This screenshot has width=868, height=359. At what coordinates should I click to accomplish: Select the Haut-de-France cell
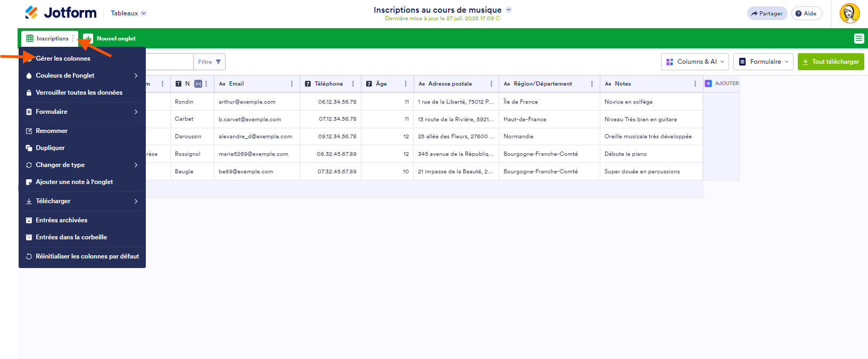click(549, 119)
